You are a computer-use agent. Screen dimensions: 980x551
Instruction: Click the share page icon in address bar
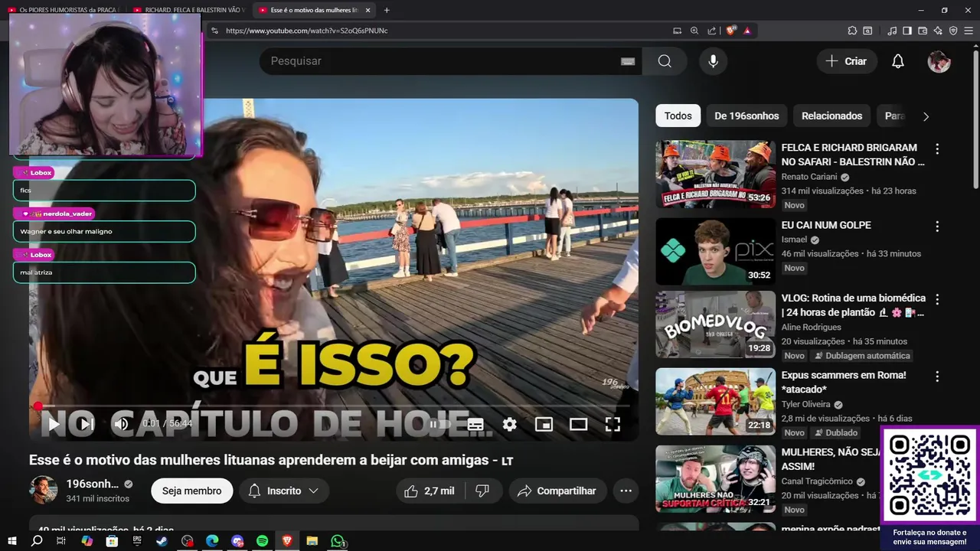click(712, 31)
